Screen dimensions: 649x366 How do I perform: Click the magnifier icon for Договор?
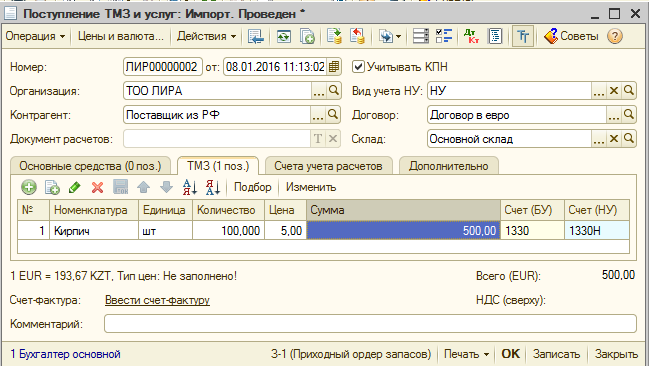coord(629,115)
